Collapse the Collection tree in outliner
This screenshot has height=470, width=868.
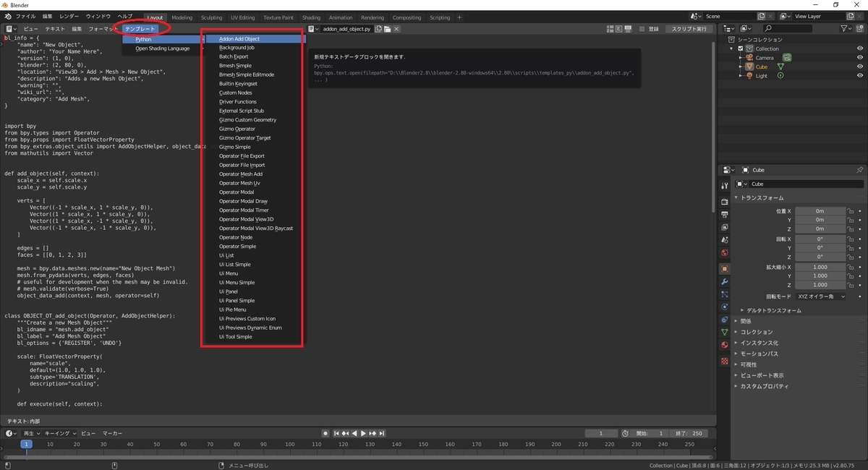coord(733,48)
